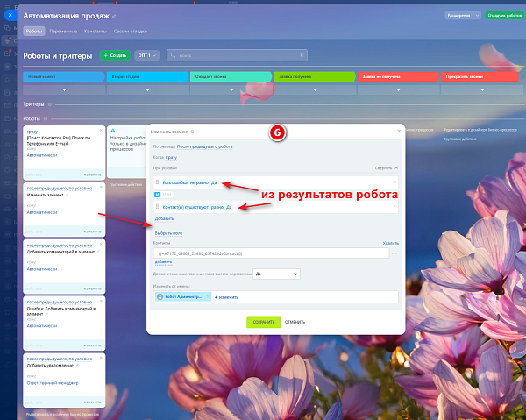The width and height of the screenshot is (526, 420).
Task: Remove the Есть ошибка condition row
Action: (394, 182)
